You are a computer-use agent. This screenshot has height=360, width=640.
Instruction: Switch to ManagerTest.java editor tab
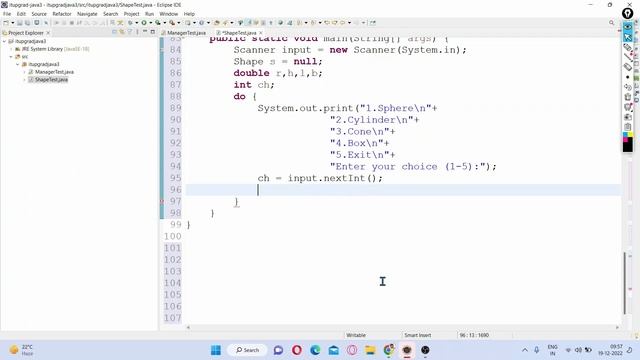[x=186, y=33]
